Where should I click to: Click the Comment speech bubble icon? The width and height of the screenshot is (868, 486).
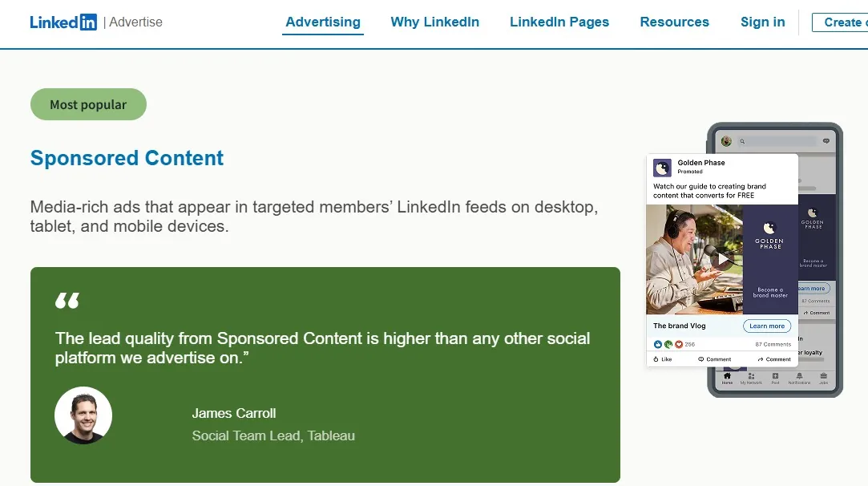point(700,358)
